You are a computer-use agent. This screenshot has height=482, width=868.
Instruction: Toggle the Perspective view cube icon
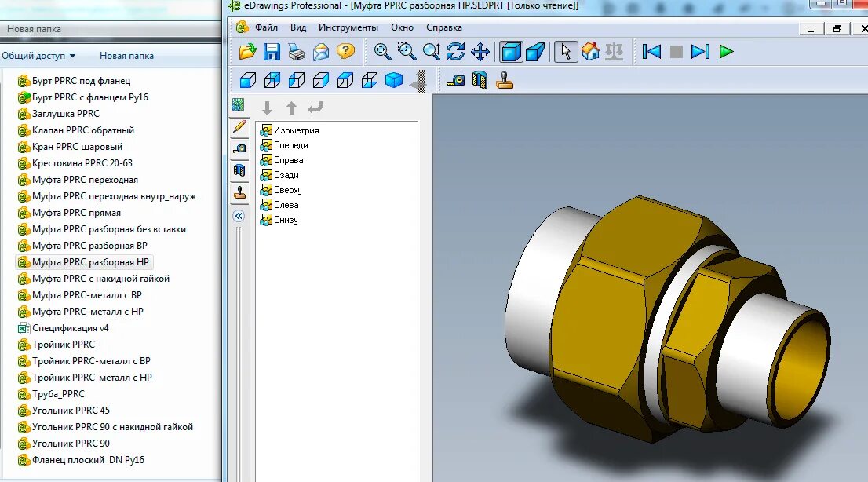coord(535,52)
